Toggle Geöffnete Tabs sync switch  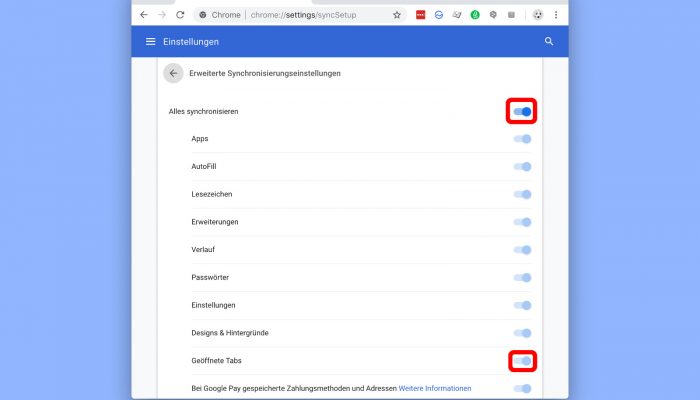pos(522,361)
